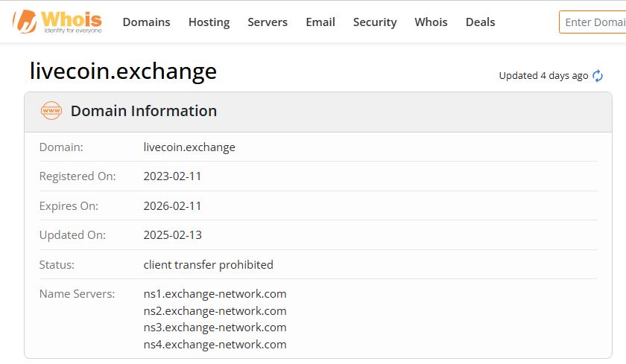Image resolution: width=626 pixels, height=364 pixels.
Task: Click the www globe icon in Domain Information header
Action: click(x=51, y=111)
